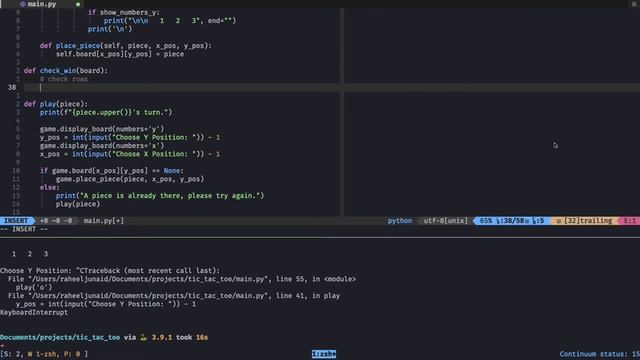Click the 65% file position indicator
The height and width of the screenshot is (360, 640).
486,221
